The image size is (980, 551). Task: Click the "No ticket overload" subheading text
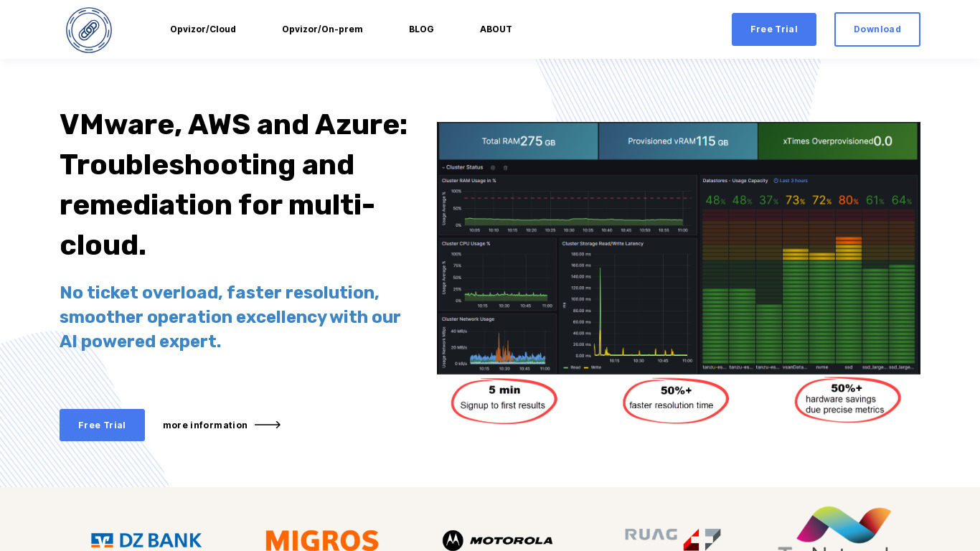[x=230, y=317]
